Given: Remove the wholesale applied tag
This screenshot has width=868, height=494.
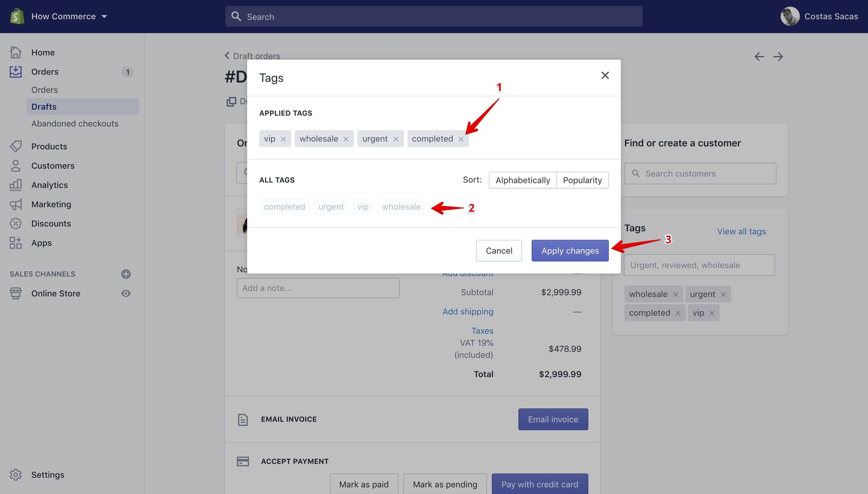Looking at the screenshot, I should pos(346,139).
